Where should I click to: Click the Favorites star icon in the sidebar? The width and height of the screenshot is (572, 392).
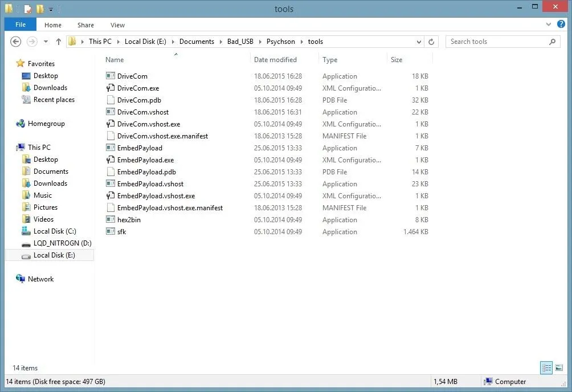tap(21, 63)
